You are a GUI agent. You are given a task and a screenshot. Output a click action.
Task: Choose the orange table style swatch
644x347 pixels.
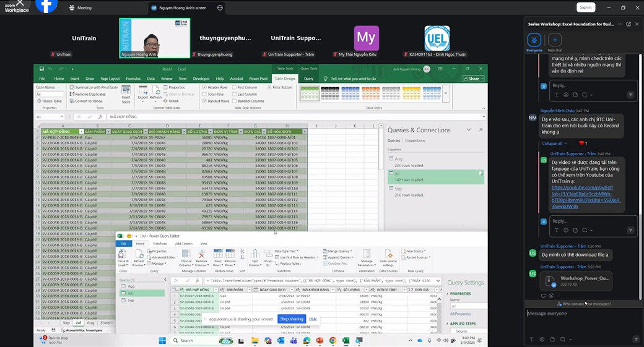pos(370,93)
